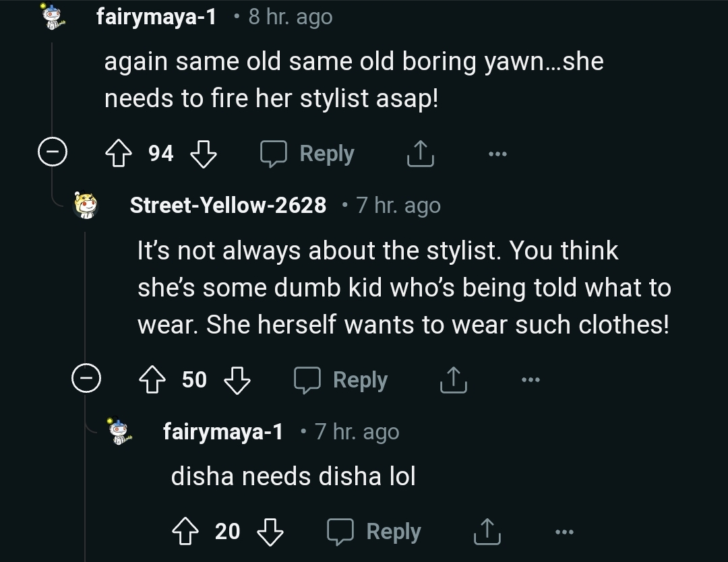Share the 'disha needs disha lol' comment
This screenshot has width=728, height=562.
(x=487, y=531)
